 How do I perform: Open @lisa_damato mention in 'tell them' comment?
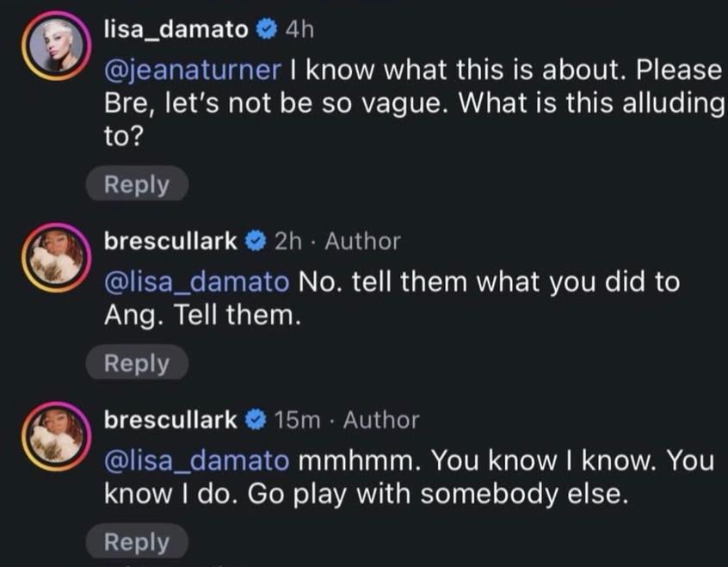196,281
